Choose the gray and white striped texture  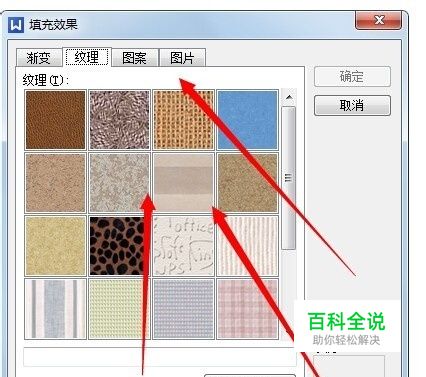click(x=55, y=309)
